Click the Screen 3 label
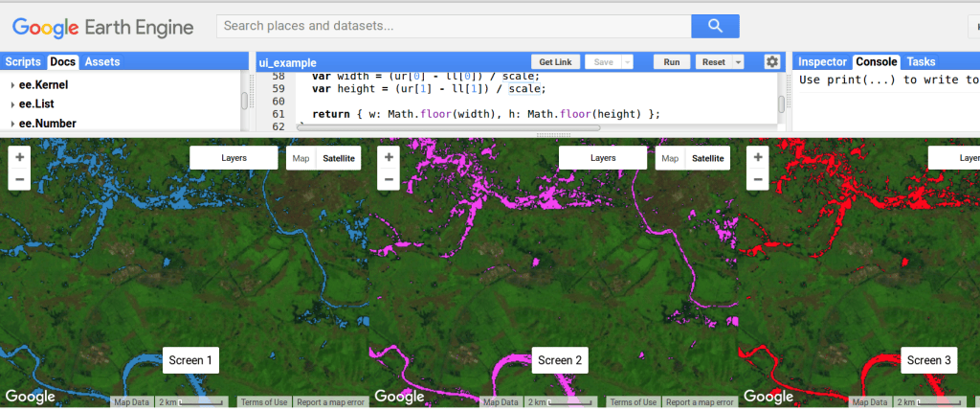This screenshot has height=411, width=980. [929, 359]
